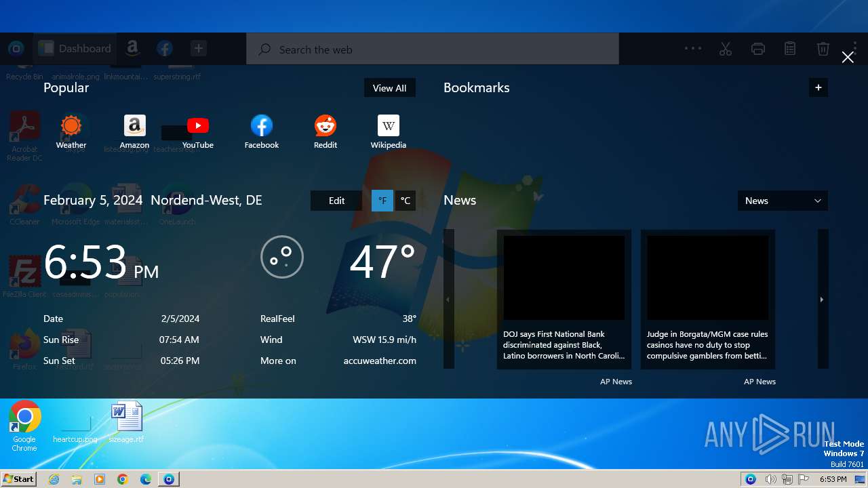The image size is (868, 488).
Task: Click the Nordend-West, DE location text
Action: click(x=206, y=200)
